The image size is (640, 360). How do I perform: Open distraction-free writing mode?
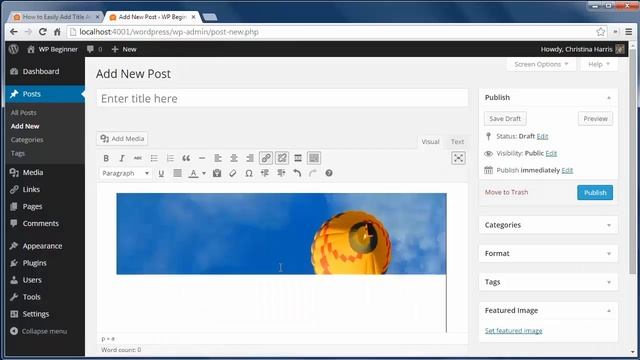pyautogui.click(x=458, y=158)
